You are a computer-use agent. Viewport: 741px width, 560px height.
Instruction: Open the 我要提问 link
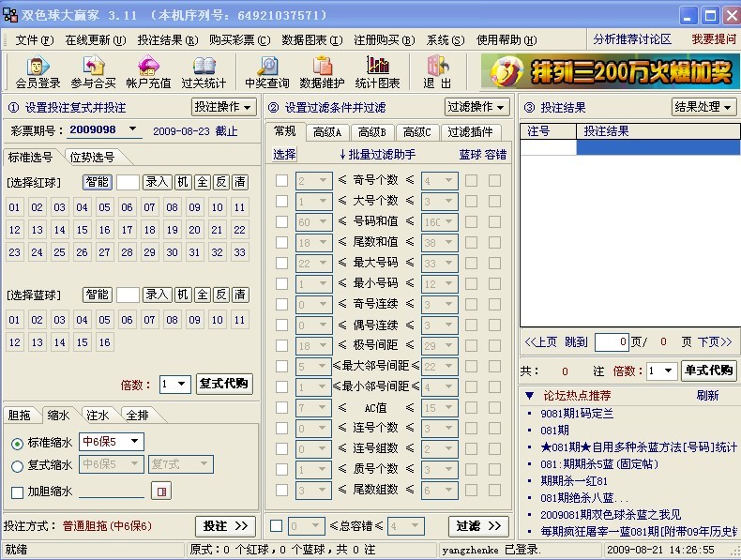[x=714, y=39]
